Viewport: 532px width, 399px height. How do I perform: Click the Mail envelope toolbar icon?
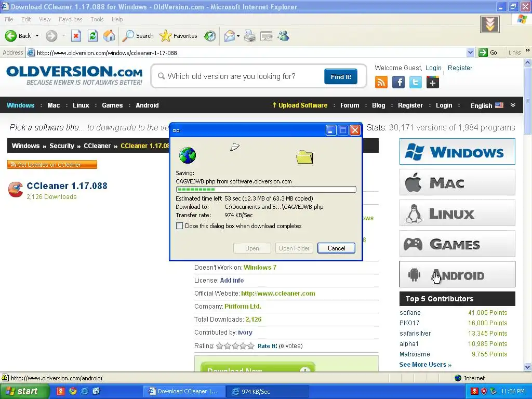[x=230, y=36]
